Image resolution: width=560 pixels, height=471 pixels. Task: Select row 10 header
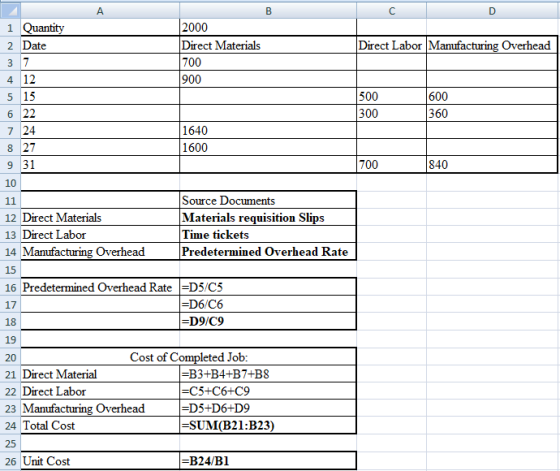coord(10,183)
